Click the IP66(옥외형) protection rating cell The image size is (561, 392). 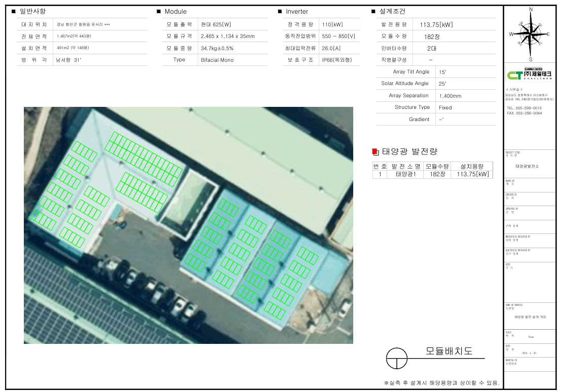pos(336,60)
